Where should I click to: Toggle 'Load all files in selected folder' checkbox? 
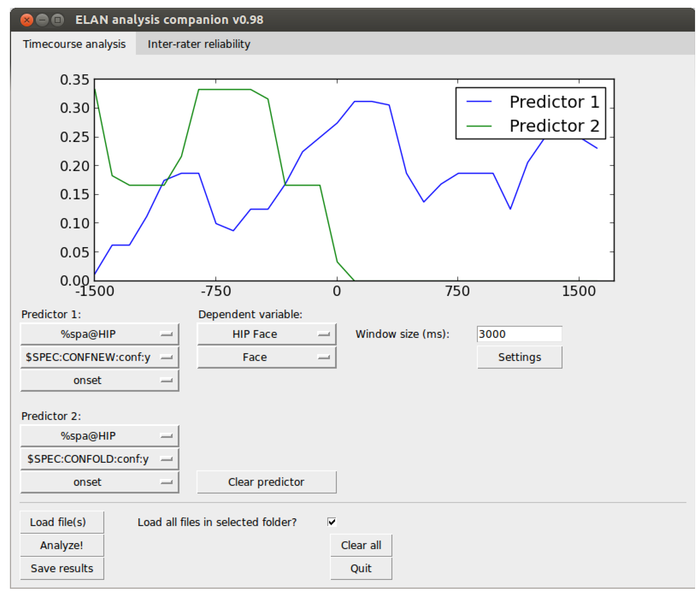tap(332, 522)
